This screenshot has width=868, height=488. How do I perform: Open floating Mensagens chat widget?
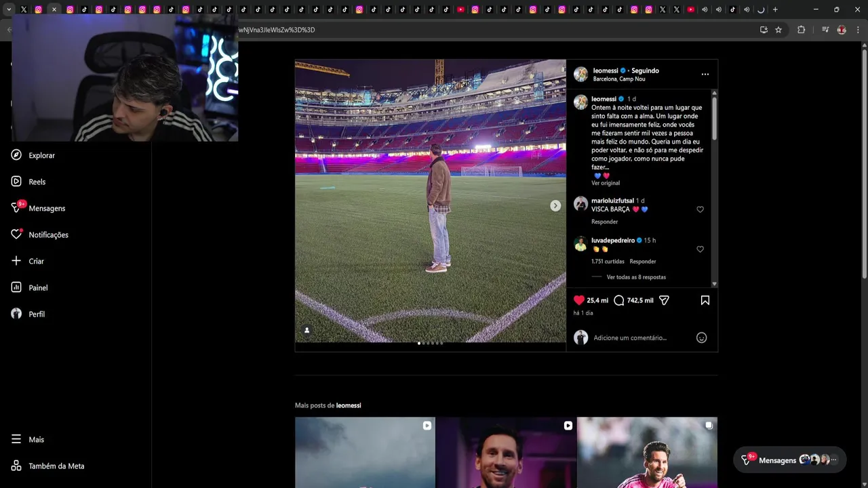coord(789,460)
